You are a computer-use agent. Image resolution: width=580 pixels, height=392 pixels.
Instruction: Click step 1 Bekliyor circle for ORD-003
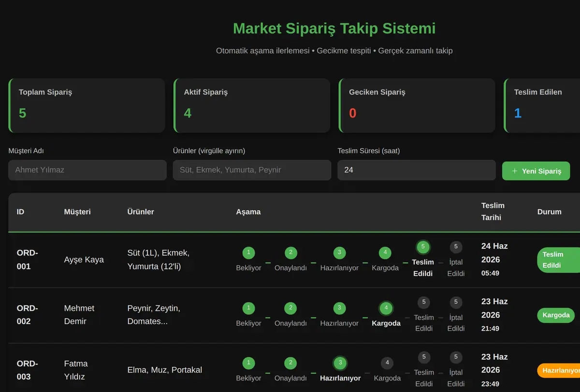pos(248,363)
